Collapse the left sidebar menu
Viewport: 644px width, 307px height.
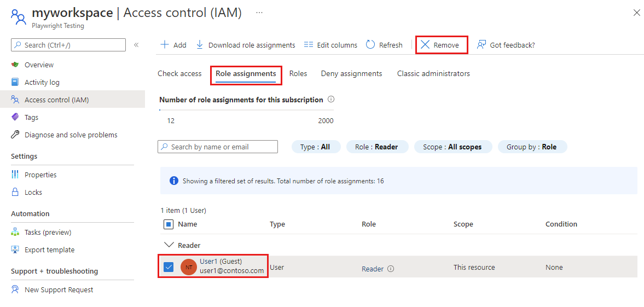coord(136,45)
